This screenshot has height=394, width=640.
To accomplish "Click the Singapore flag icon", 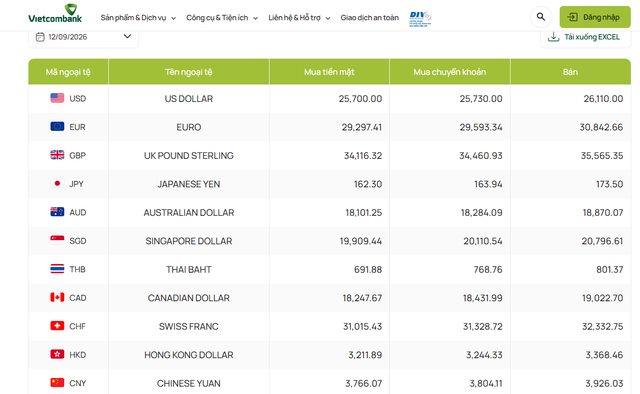I will (x=57, y=240).
